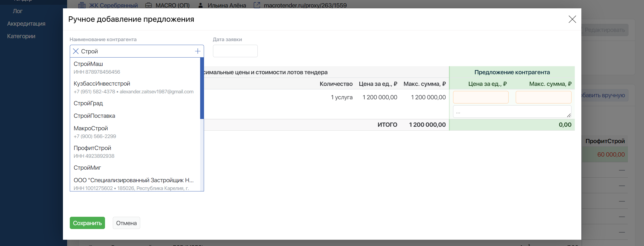
Task: Click the Отмена button
Action: point(126,223)
